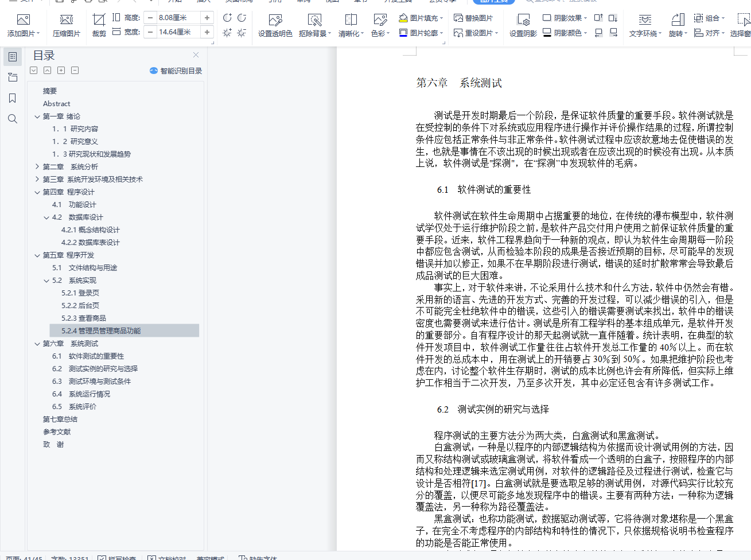This screenshot has height=560, width=751.
Task: Select the Crop (裁剪) tool
Action: click(99, 20)
